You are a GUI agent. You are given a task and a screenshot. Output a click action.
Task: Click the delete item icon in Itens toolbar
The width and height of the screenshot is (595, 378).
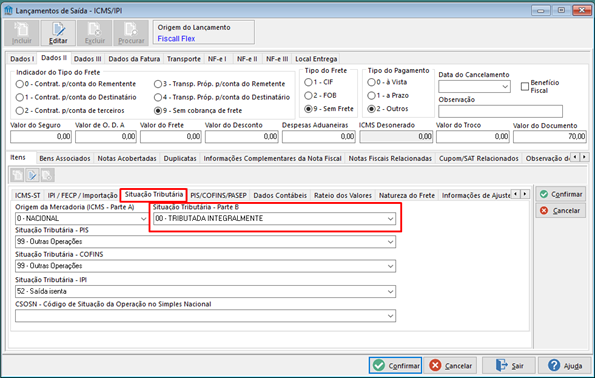click(47, 175)
